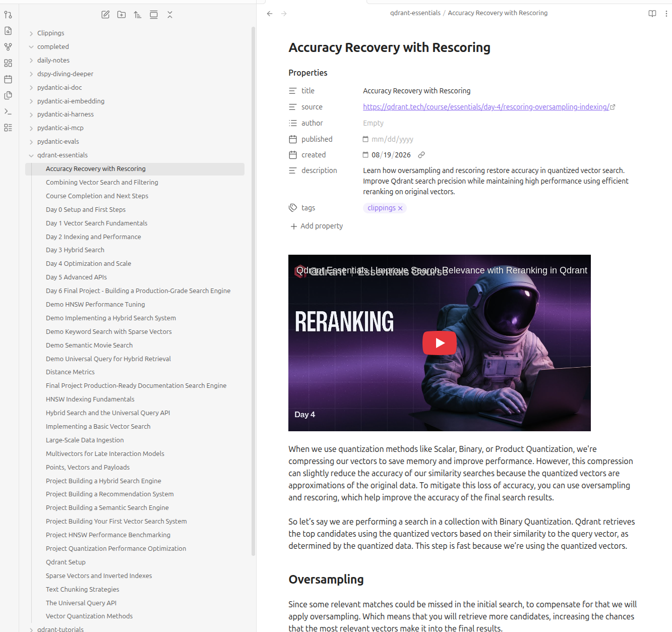Image resolution: width=672 pixels, height=632 pixels.
Task: Click the Oversampling heading
Action: 326,580
